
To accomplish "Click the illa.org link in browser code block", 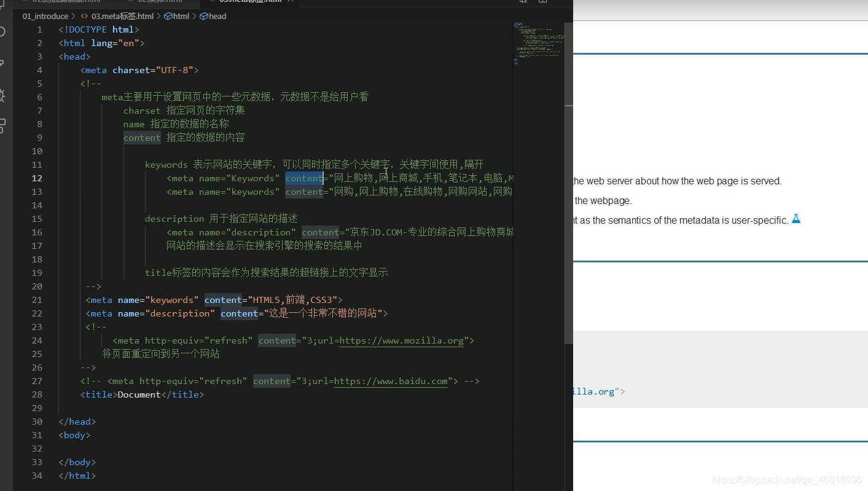I will 593,391.
